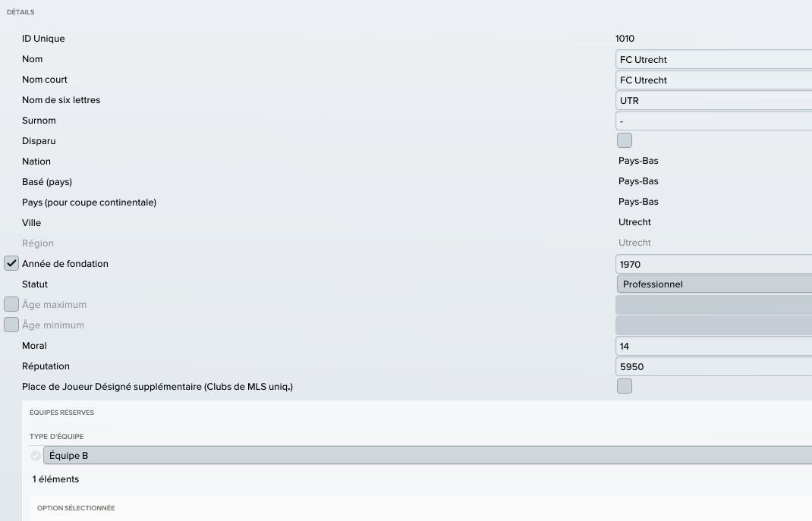Uncheck the Année de fondation checkbox
The height and width of the screenshot is (521, 812).
pos(11,263)
